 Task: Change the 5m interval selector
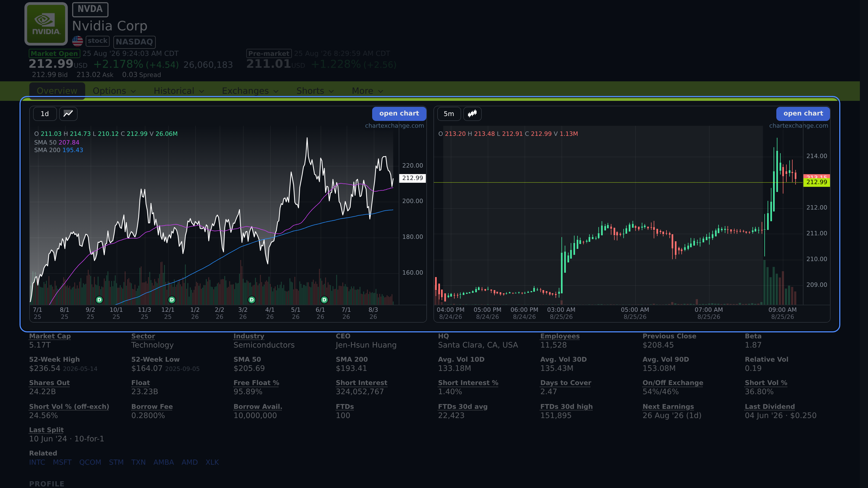coord(449,114)
